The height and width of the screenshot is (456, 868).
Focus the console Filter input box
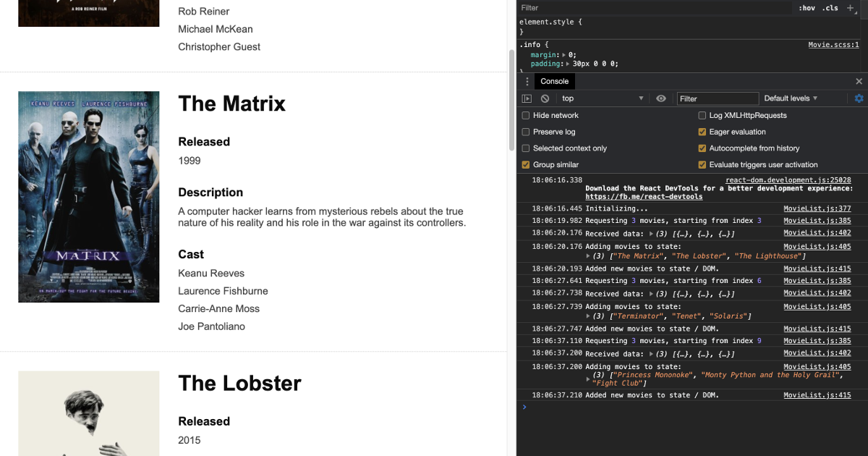[x=718, y=98]
